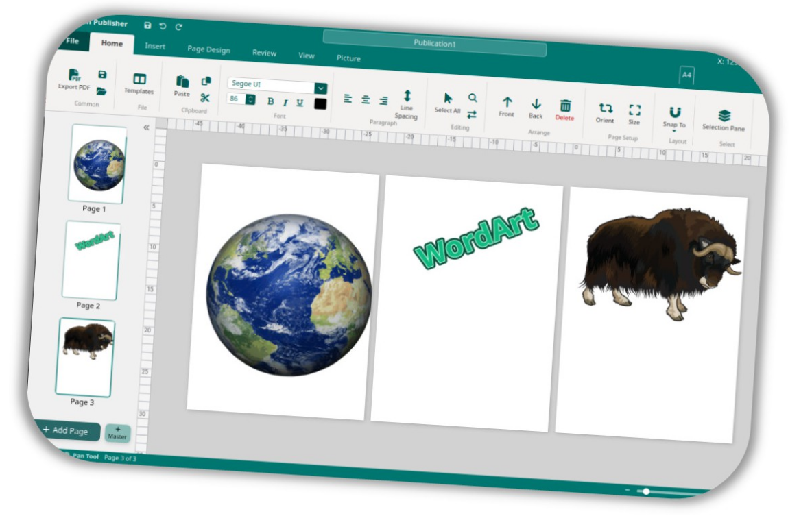
Task: Click the Orient page icon
Action: 606,108
